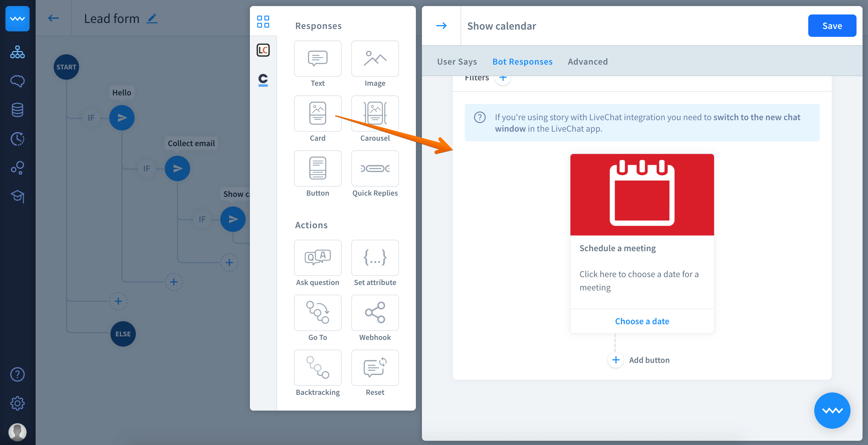The height and width of the screenshot is (445, 868).
Task: Edit the Lead form story name
Action: pyautogui.click(x=152, y=18)
